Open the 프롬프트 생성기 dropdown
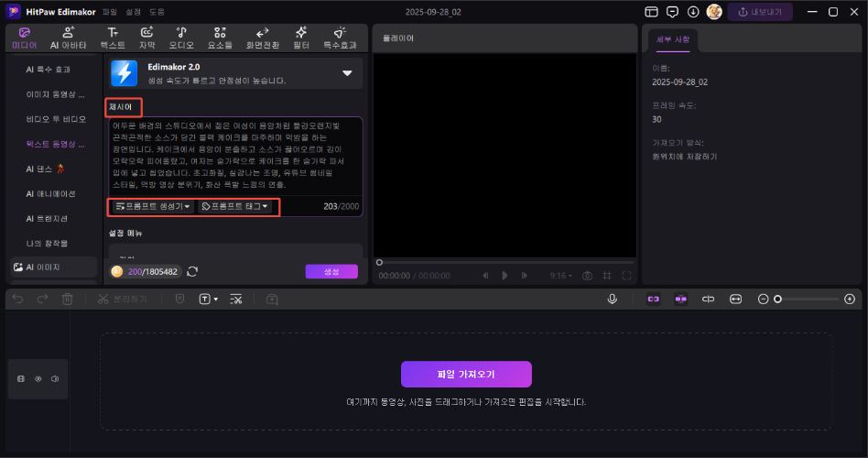This screenshot has height=458, width=868. 153,206
